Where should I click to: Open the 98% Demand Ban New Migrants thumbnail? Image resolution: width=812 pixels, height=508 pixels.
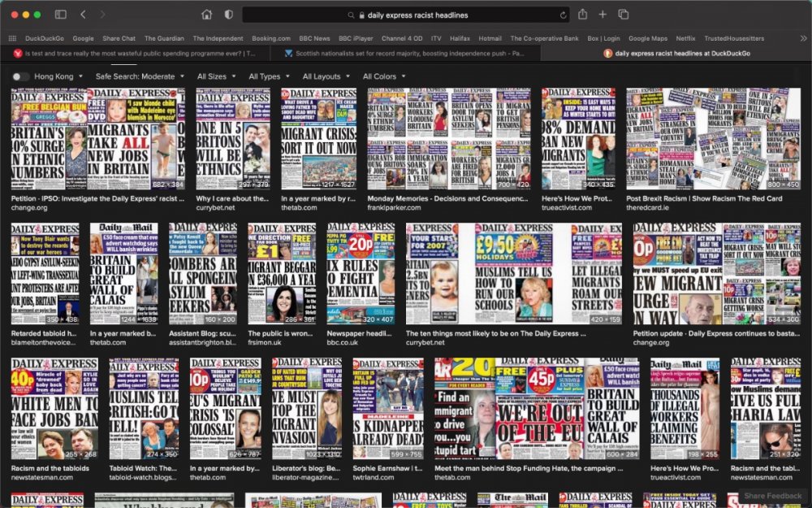click(x=578, y=138)
